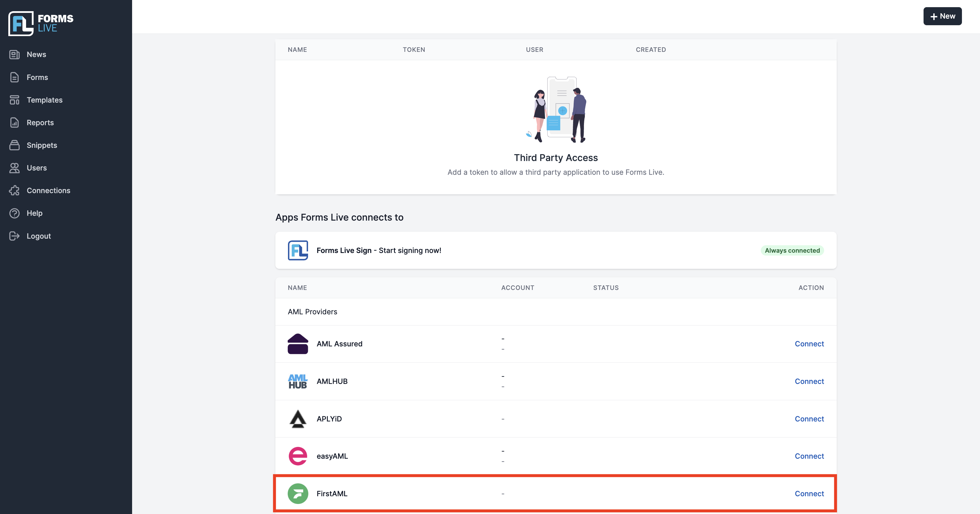Select the Snippets stack icon

(x=14, y=145)
